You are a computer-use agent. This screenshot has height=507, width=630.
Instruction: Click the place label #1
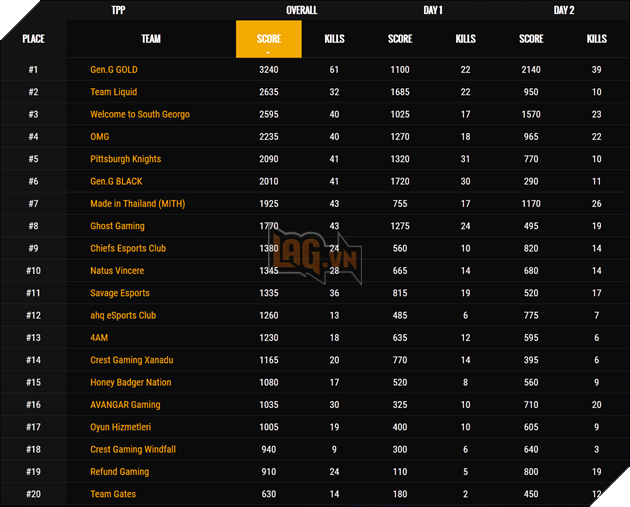(x=33, y=70)
